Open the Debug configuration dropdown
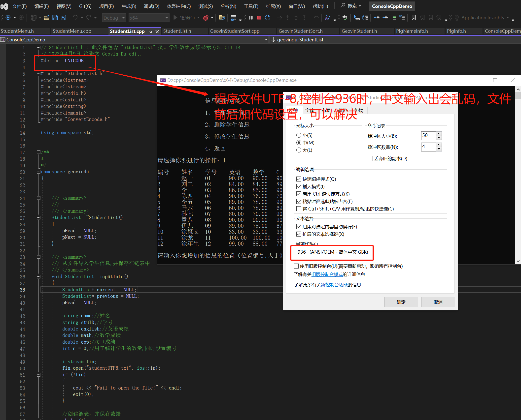Viewport: 521px width, 420px height. (114, 18)
